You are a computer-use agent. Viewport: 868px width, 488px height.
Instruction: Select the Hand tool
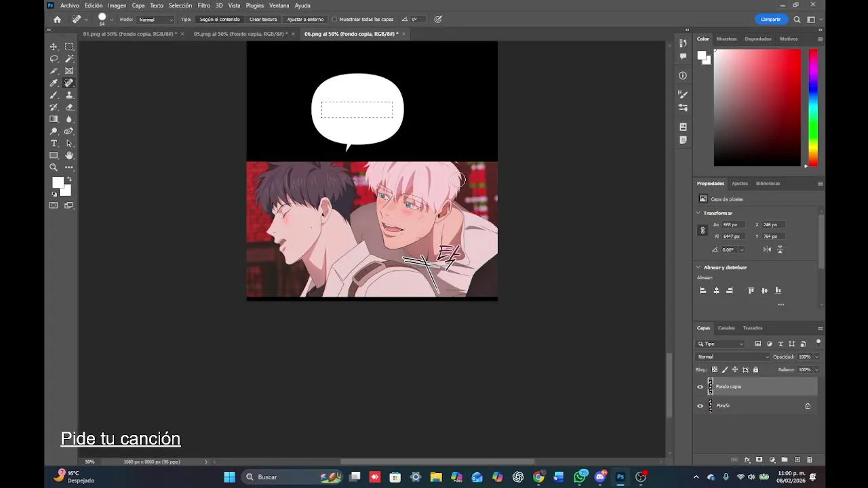click(x=69, y=155)
